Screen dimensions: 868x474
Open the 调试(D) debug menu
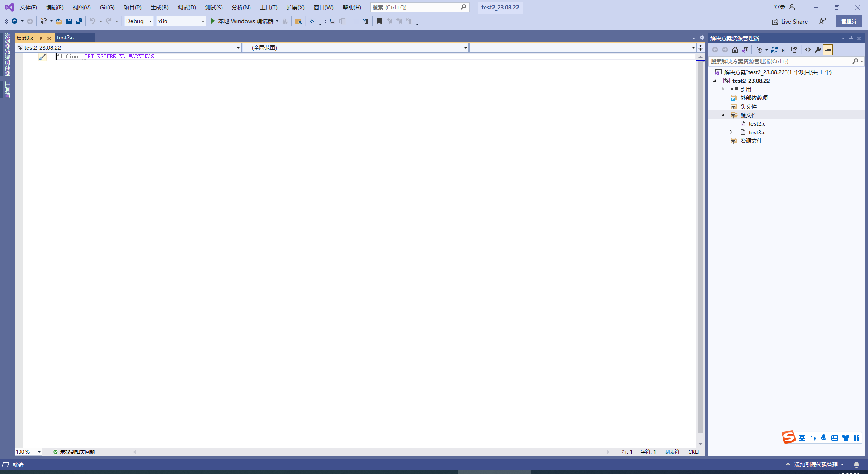tap(187, 7)
